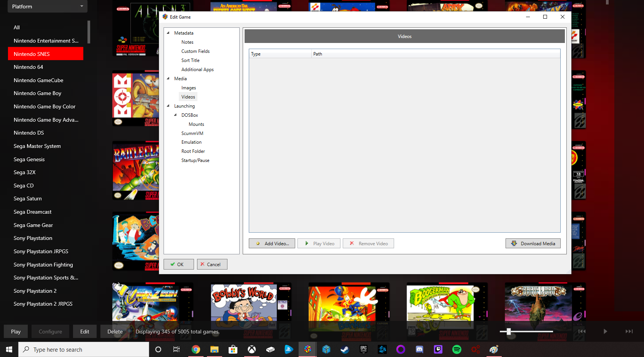Collapse the Launching tree node

168,106
